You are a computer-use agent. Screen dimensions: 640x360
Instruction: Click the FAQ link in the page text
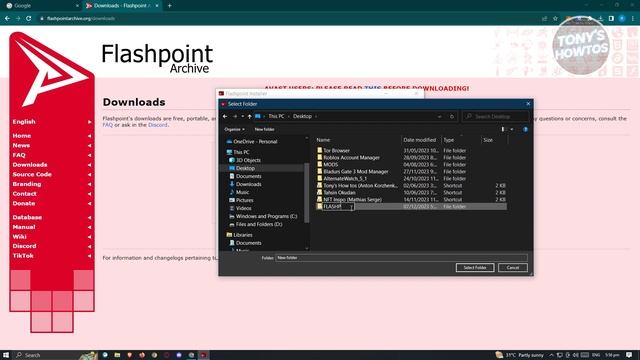pos(107,125)
